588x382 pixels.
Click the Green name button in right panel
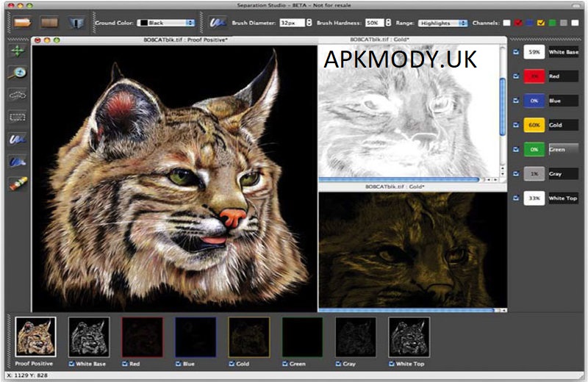click(563, 149)
